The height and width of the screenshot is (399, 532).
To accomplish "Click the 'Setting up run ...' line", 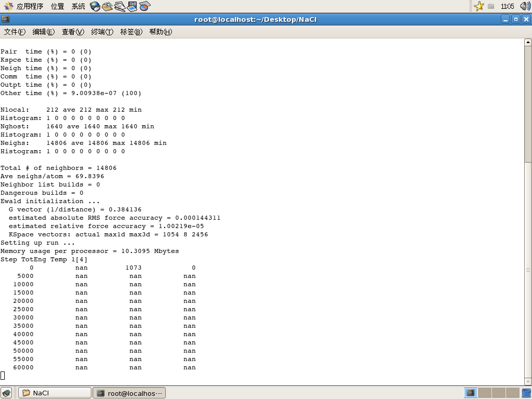I will click(x=37, y=243).
